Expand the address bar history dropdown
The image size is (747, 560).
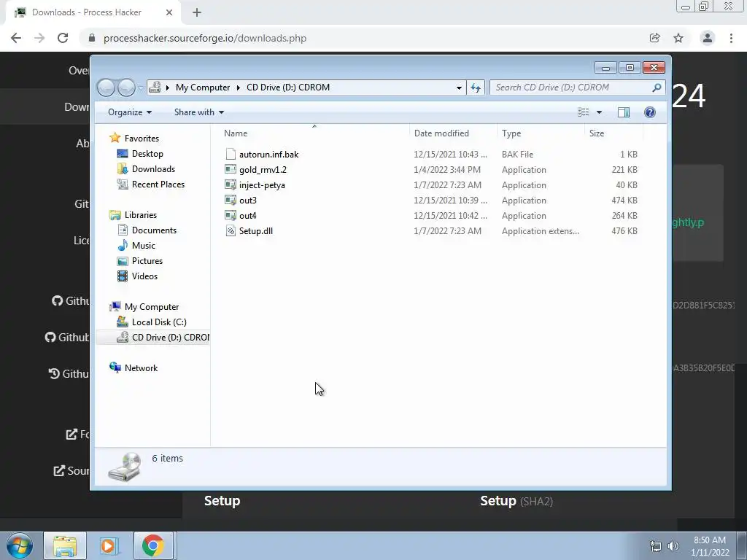click(x=459, y=87)
